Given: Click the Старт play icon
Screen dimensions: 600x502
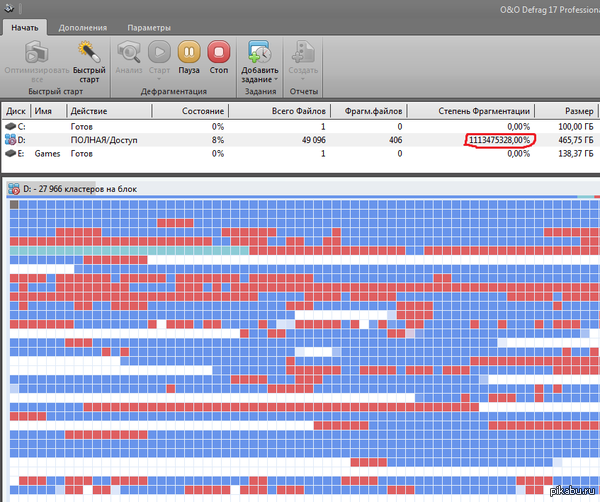Looking at the screenshot, I should point(159,52).
